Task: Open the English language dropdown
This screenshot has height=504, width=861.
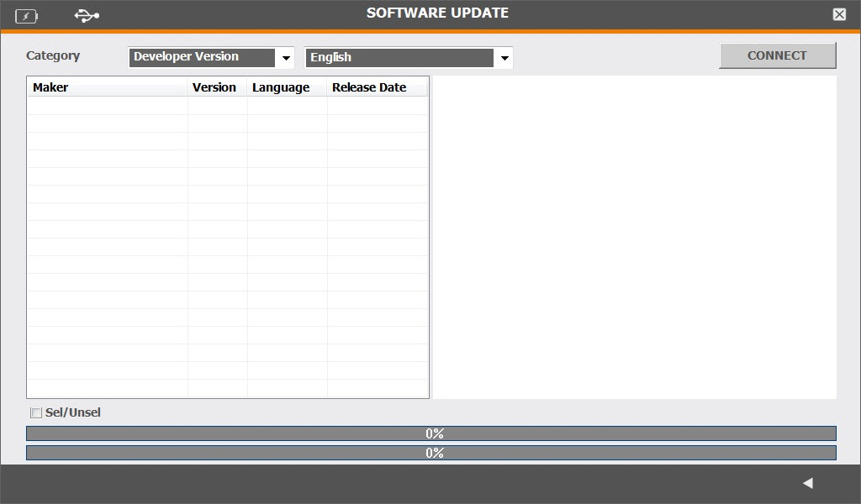Action: tap(400, 58)
